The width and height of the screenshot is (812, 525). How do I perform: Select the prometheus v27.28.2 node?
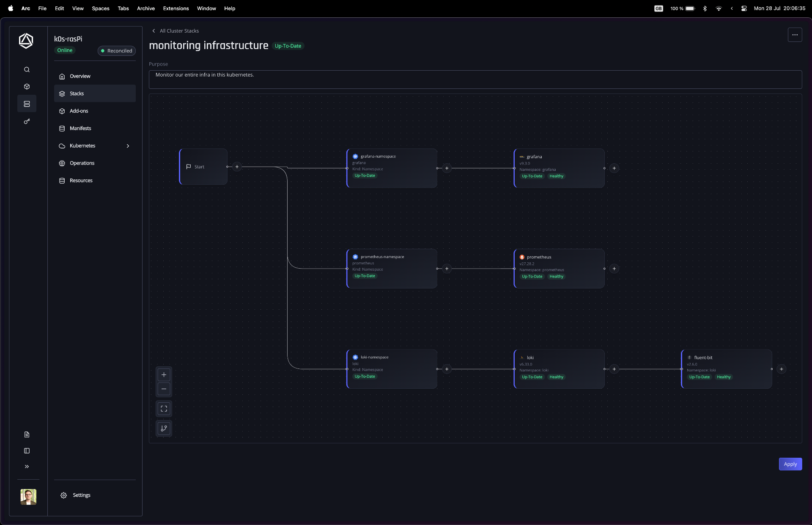point(559,269)
